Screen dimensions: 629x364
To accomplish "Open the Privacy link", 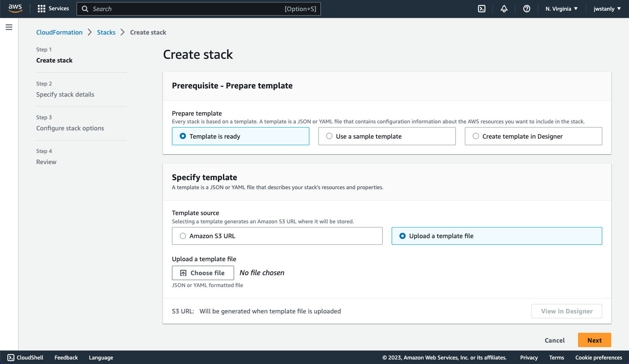I will [529, 357].
